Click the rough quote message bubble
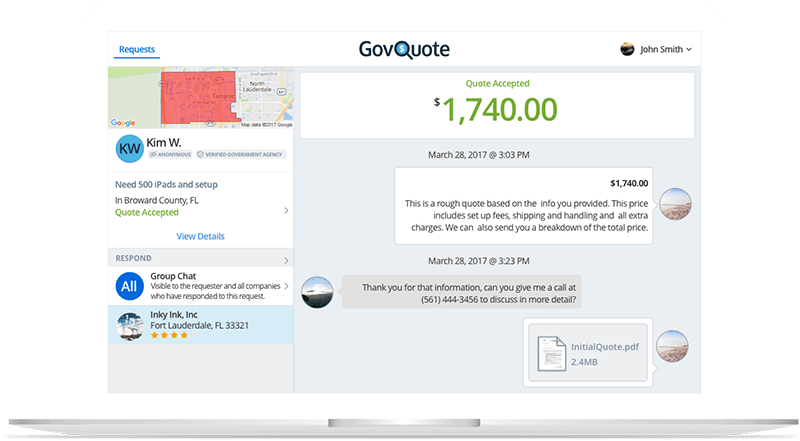 (x=523, y=206)
